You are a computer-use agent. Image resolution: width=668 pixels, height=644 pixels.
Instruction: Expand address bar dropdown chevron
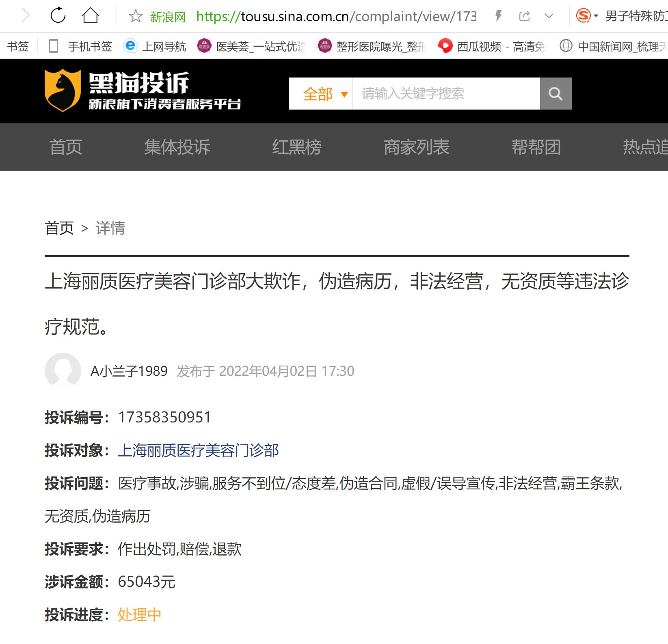549,16
